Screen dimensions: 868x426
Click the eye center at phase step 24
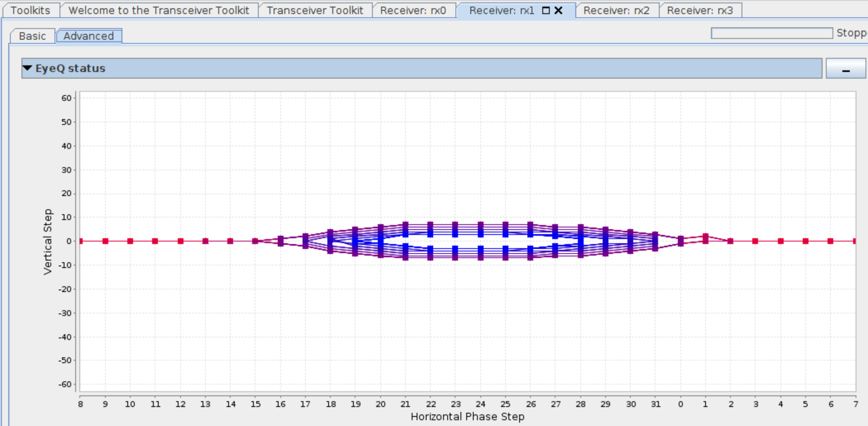(480, 241)
